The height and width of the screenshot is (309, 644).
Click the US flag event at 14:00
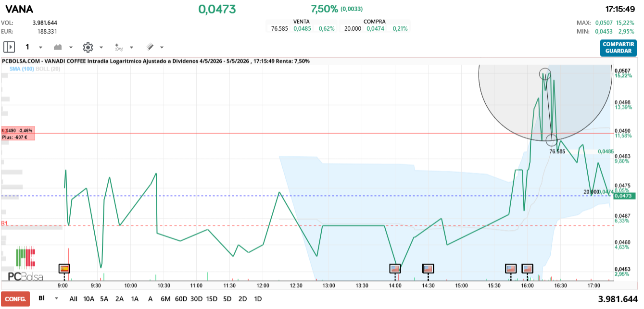pos(395,268)
